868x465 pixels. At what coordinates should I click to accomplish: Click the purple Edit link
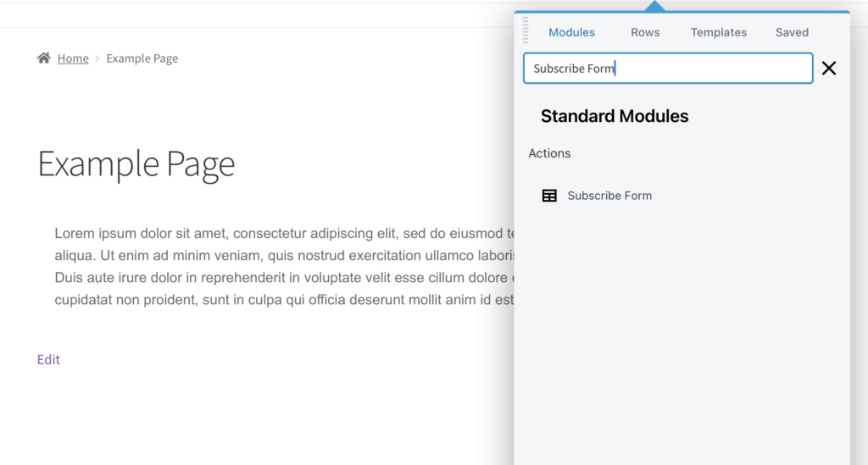coord(48,359)
